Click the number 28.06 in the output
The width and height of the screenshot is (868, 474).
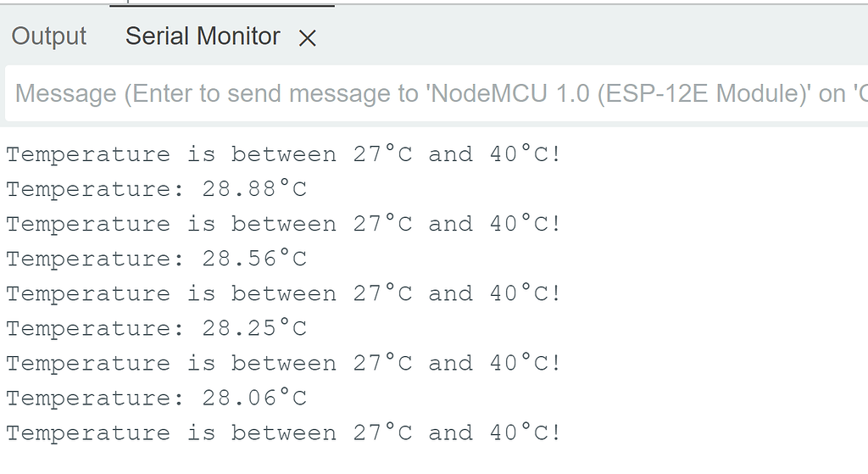point(238,399)
